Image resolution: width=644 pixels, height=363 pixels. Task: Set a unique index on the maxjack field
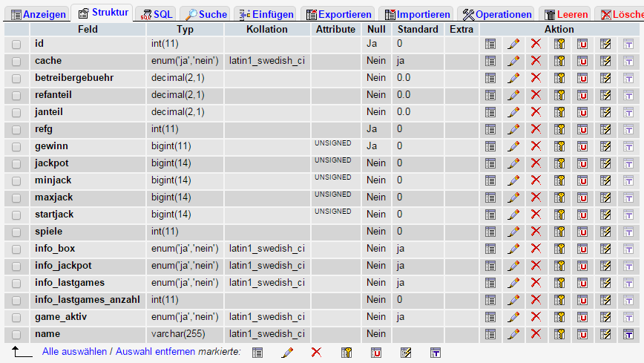pyautogui.click(x=582, y=197)
